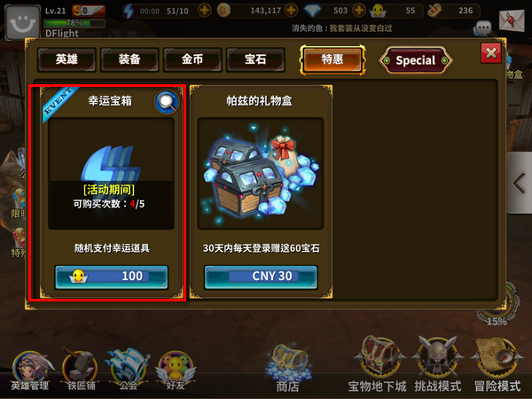Open the magnifier on the 幸运宝箱 card
Viewport: 532px width, 399px height.
167,102
